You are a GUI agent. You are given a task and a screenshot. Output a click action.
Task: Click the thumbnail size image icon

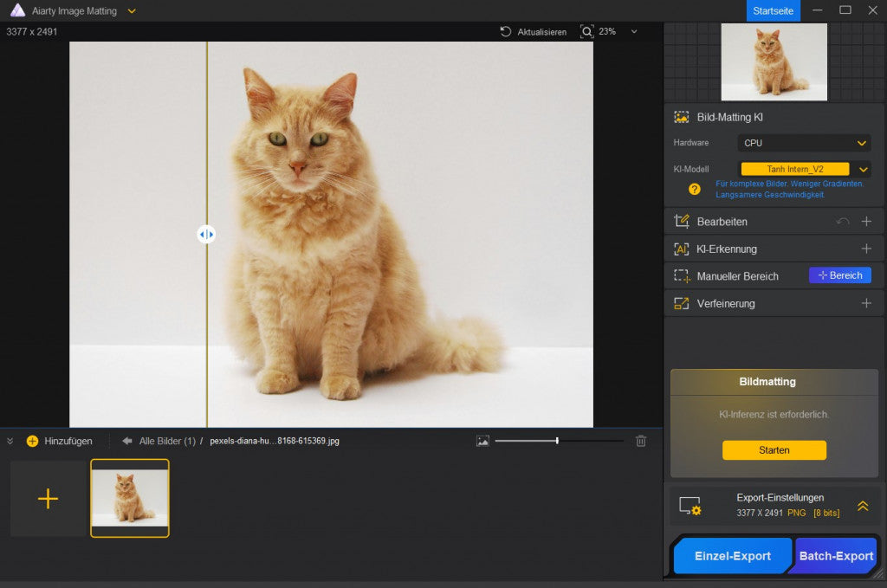(482, 441)
